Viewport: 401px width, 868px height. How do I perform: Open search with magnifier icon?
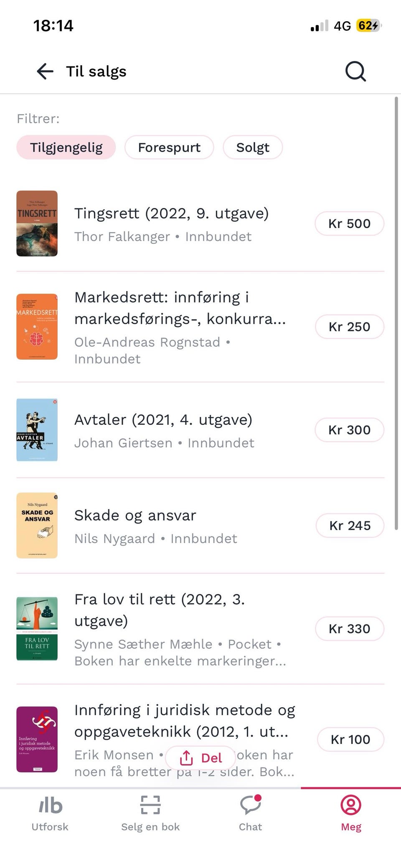(355, 71)
